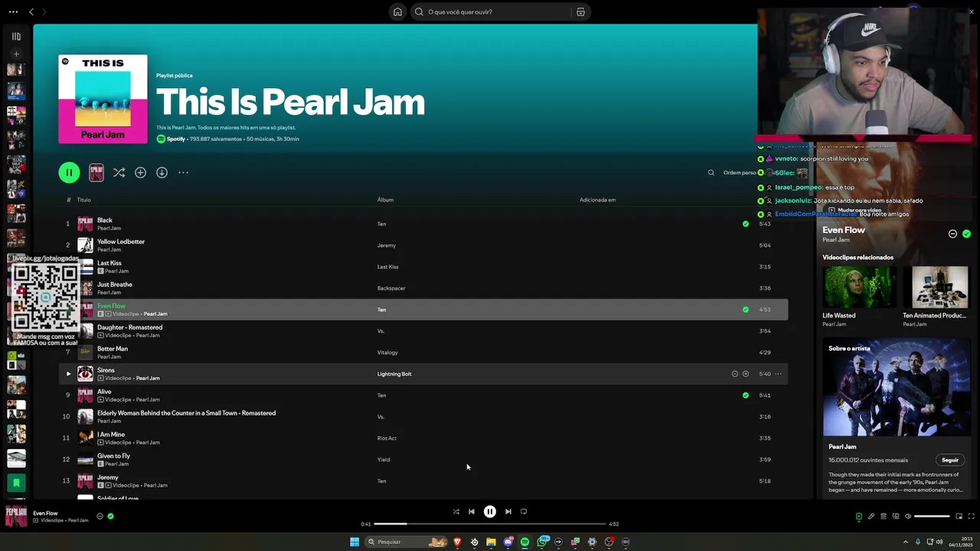Viewport: 980px width, 551px height.
Task: Open more options dots under playlist title
Action: 183,172
